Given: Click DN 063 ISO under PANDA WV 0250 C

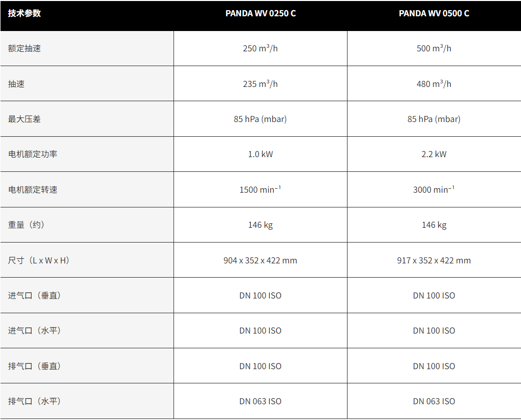Looking at the screenshot, I should 260,401.
